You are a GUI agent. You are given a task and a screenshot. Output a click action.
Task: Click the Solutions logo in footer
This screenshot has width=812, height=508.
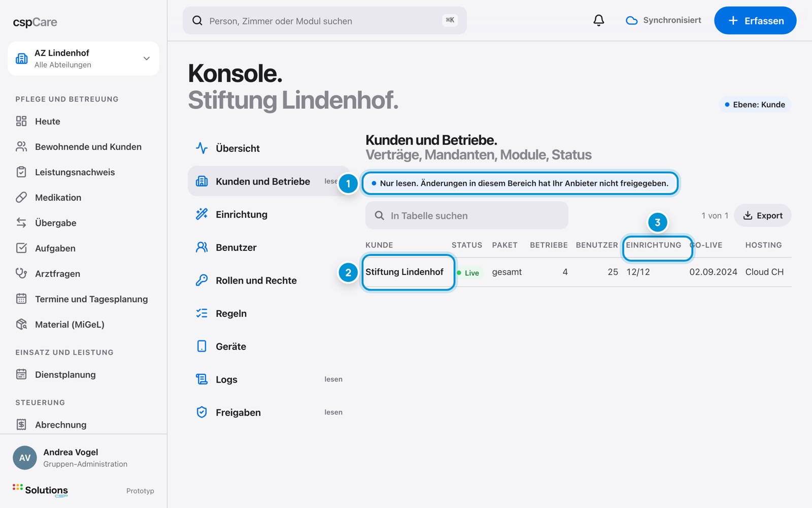pos(40,490)
